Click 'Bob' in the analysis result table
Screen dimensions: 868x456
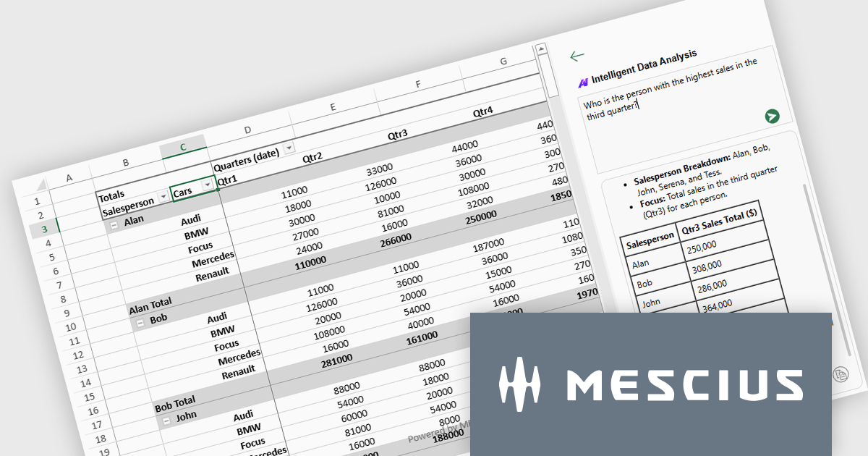tap(644, 284)
